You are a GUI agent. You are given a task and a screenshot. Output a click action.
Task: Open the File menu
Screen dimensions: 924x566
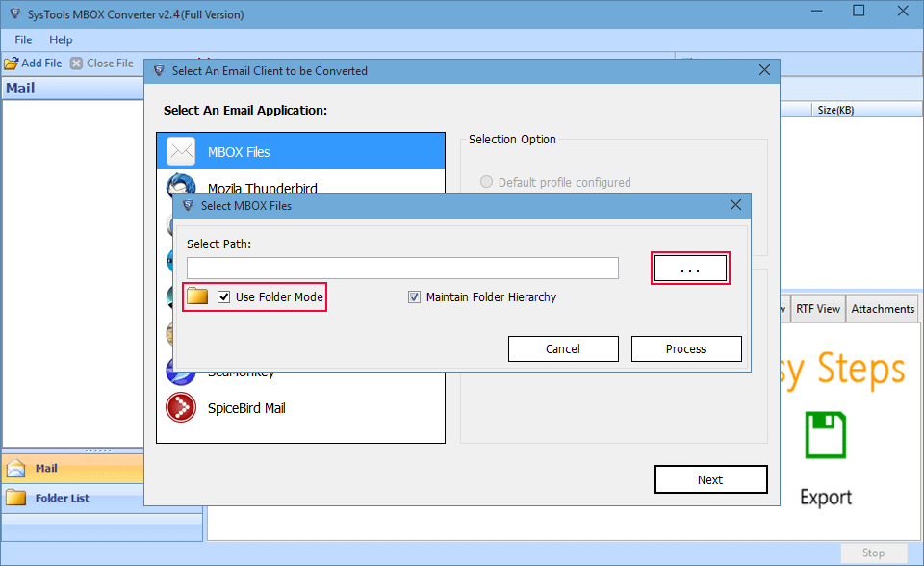[23, 39]
